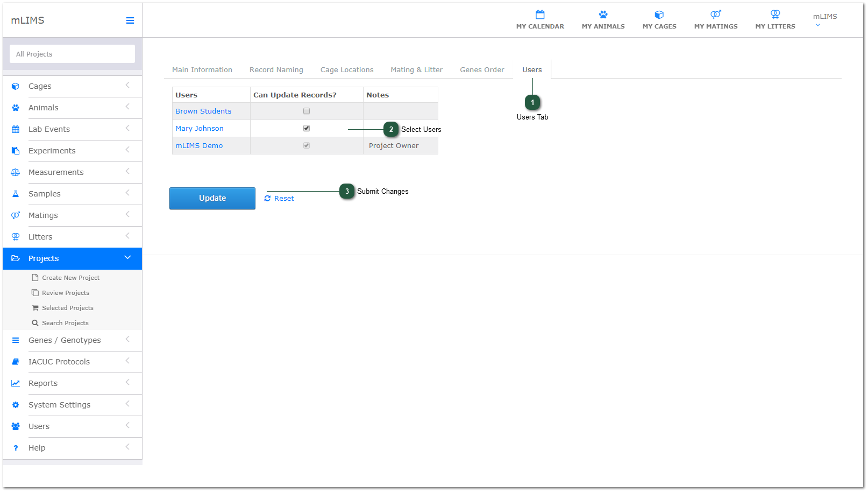
Task: Click the Cages cube icon in sidebar
Action: coord(16,86)
